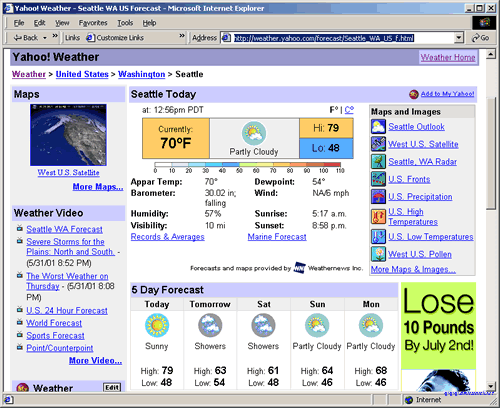Click the Add to My Yahoo icon
This screenshot has height=408, width=500.
point(414,94)
